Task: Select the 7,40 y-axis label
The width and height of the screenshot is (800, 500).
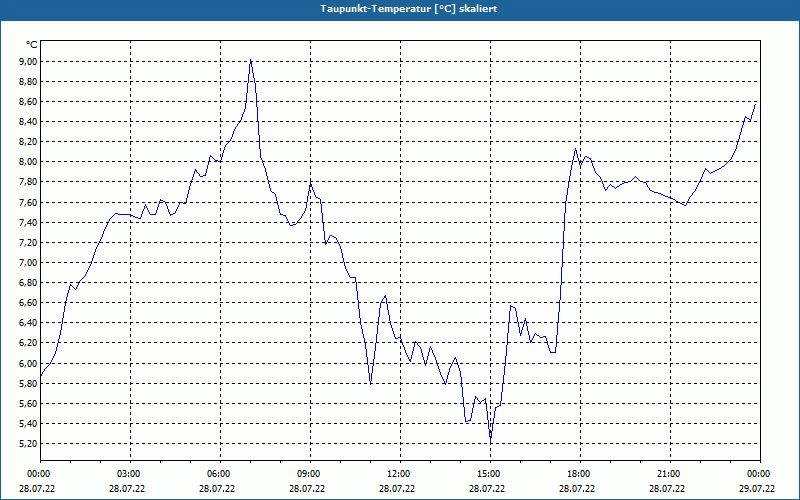Action: [x=30, y=222]
